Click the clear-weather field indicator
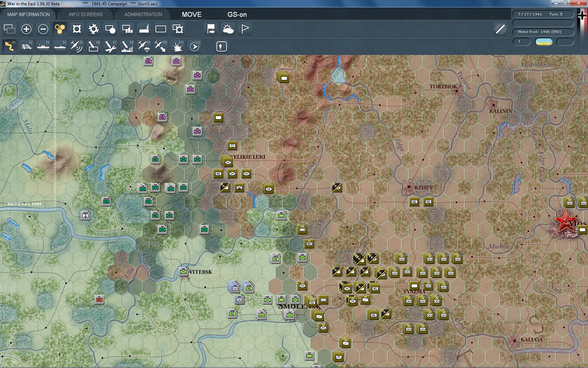The height and width of the screenshot is (368, 588). [x=544, y=42]
